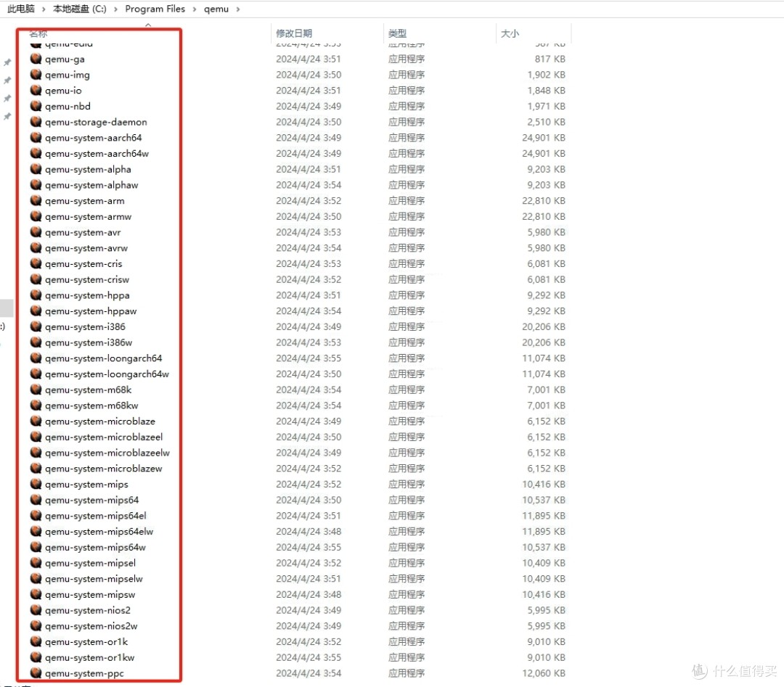The width and height of the screenshot is (784, 687).
Task: Select the qemu-system-hppa file icon
Action: point(36,295)
